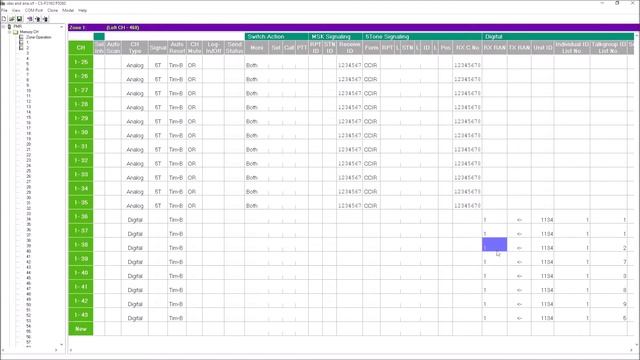This screenshot has height=360, width=640.
Task: Open the View menu
Action: coord(16,10)
